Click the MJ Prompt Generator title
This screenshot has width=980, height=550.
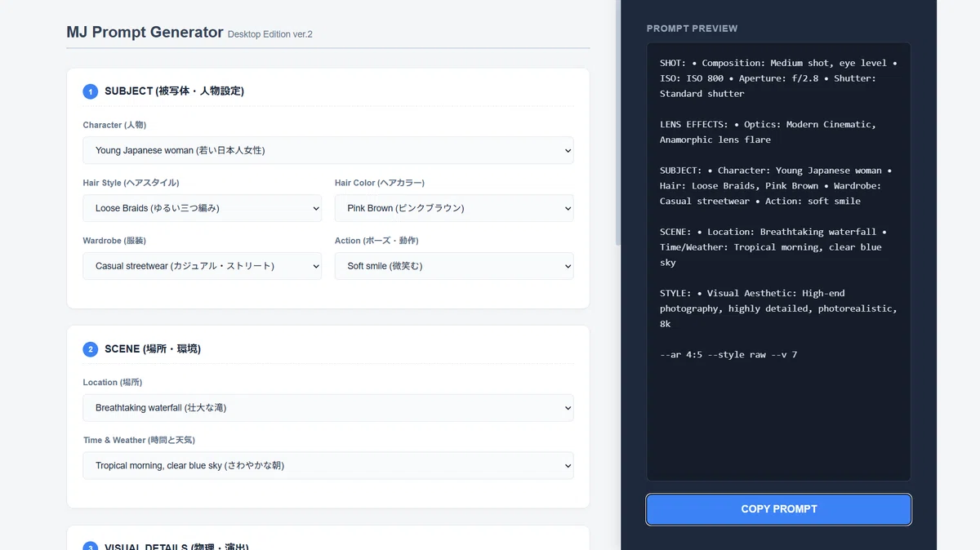[145, 33]
